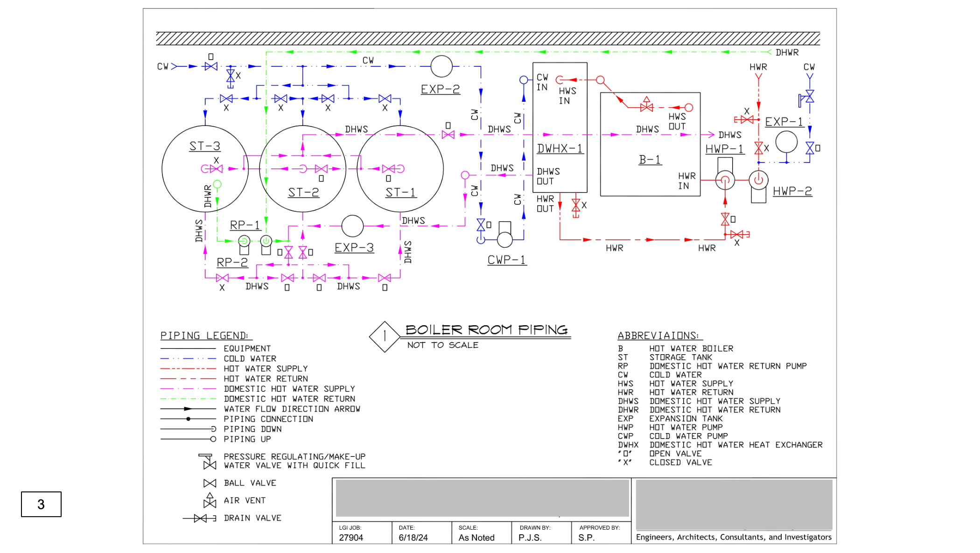This screenshot has height=553, width=980.
Task: Click the HWP-1 hot water pump symbol
Action: point(725,180)
